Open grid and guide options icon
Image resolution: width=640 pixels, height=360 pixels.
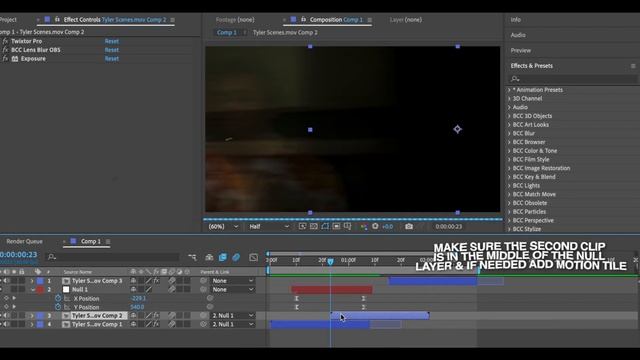coord(347,227)
